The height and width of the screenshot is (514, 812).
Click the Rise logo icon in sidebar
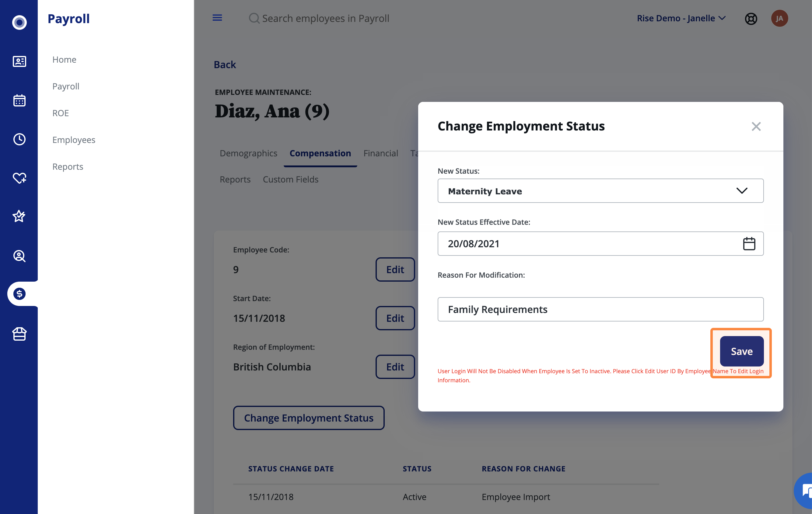(19, 22)
